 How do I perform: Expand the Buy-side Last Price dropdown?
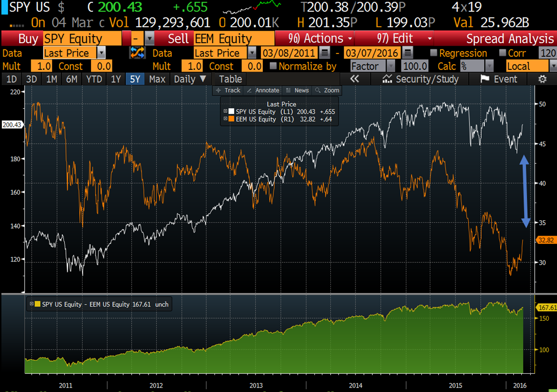101,53
